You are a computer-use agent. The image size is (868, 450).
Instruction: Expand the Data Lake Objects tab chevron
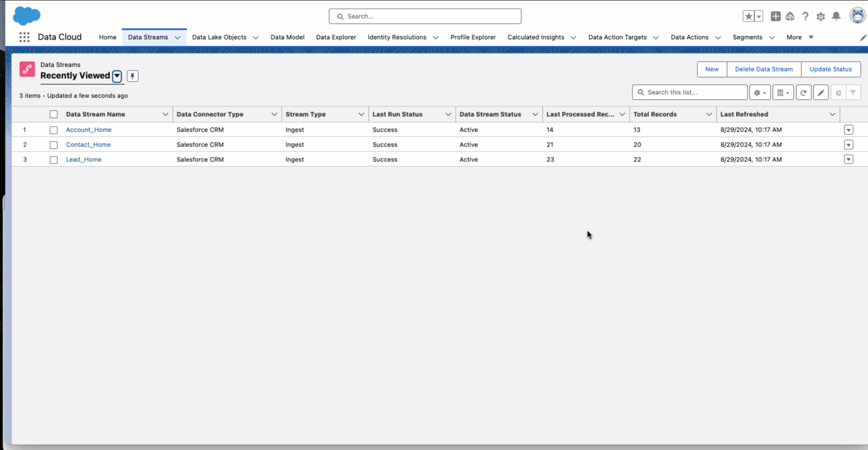[255, 37]
